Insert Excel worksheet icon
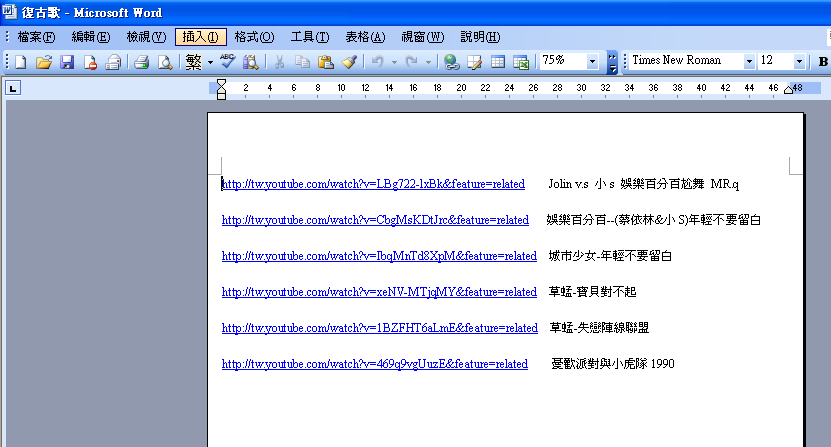The width and height of the screenshot is (831, 447). pos(521,62)
